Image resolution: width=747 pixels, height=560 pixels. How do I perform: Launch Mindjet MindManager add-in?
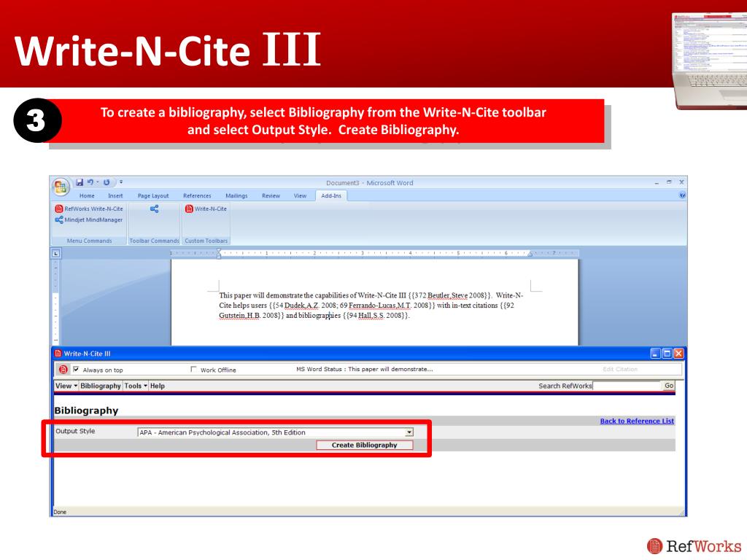pos(89,220)
